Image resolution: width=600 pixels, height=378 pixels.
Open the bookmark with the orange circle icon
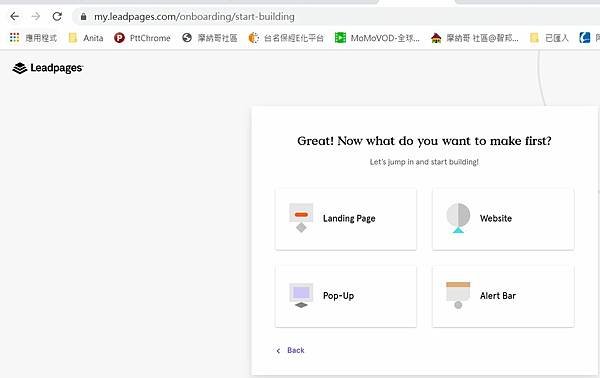click(286, 38)
